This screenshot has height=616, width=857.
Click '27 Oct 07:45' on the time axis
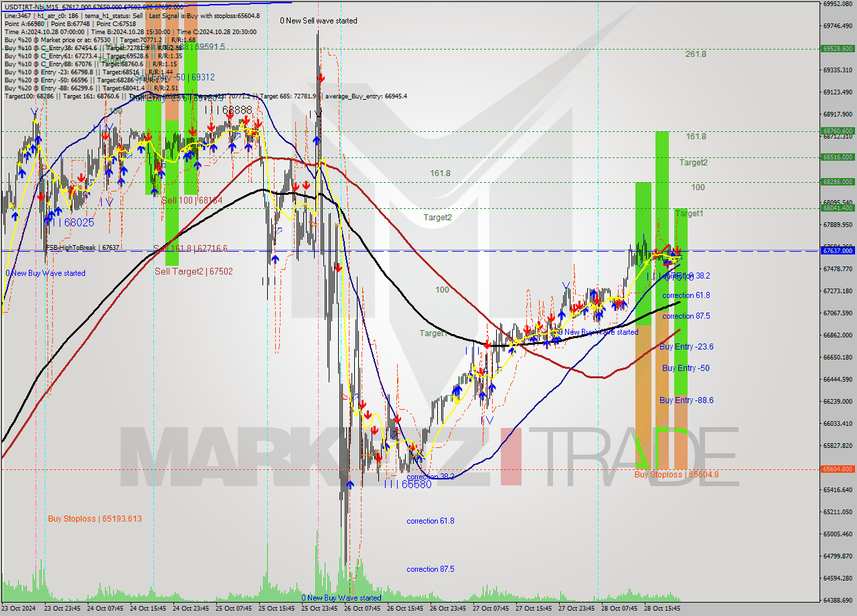[x=491, y=609]
